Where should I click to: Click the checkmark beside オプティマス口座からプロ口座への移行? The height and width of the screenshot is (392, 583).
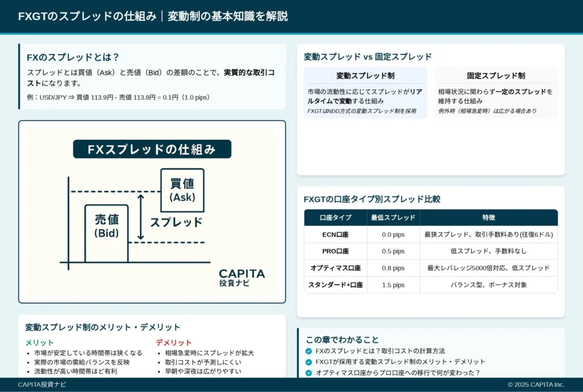309,373
